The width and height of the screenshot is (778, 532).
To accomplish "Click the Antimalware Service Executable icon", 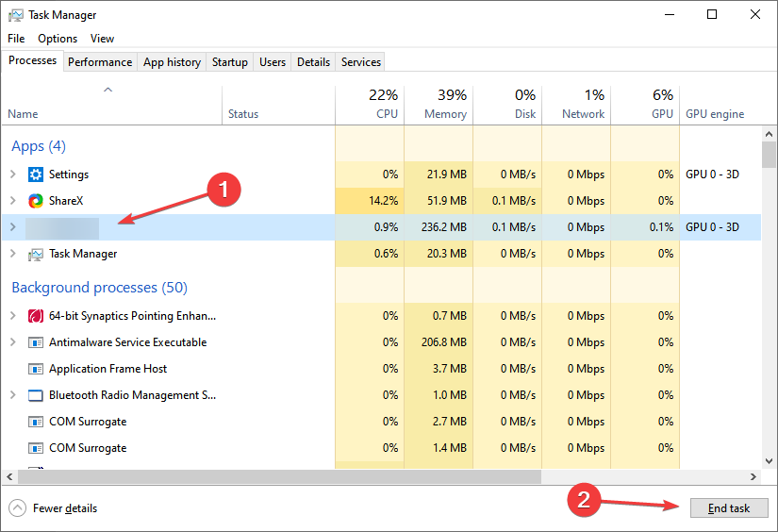I will pyautogui.click(x=36, y=342).
